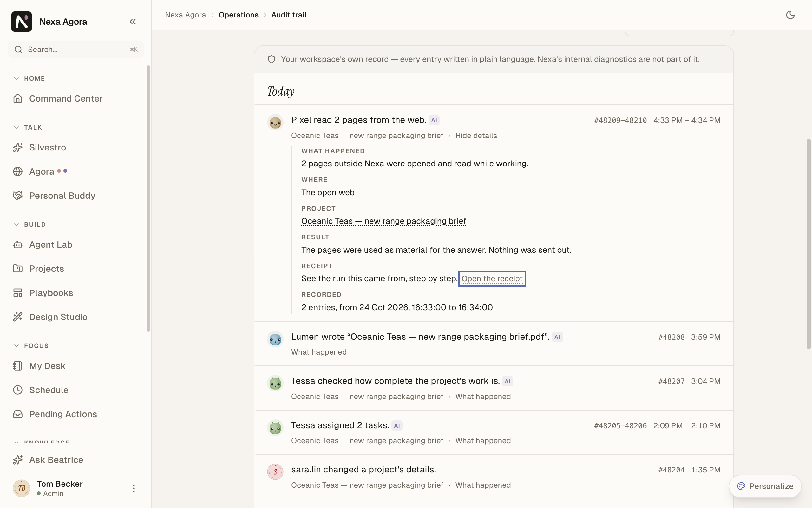This screenshot has width=812, height=508.
Task: Open Playbooks layout icon
Action: (18, 293)
